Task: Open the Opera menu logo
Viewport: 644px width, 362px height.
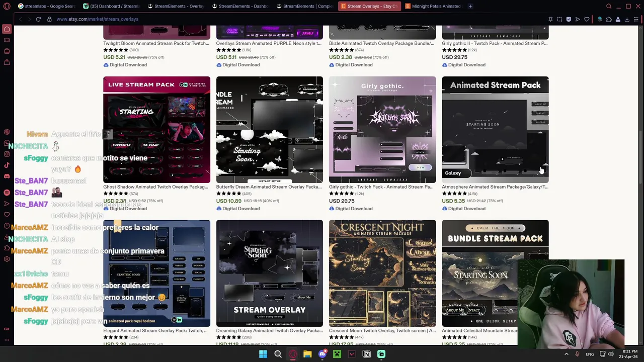Action: pos(7,6)
